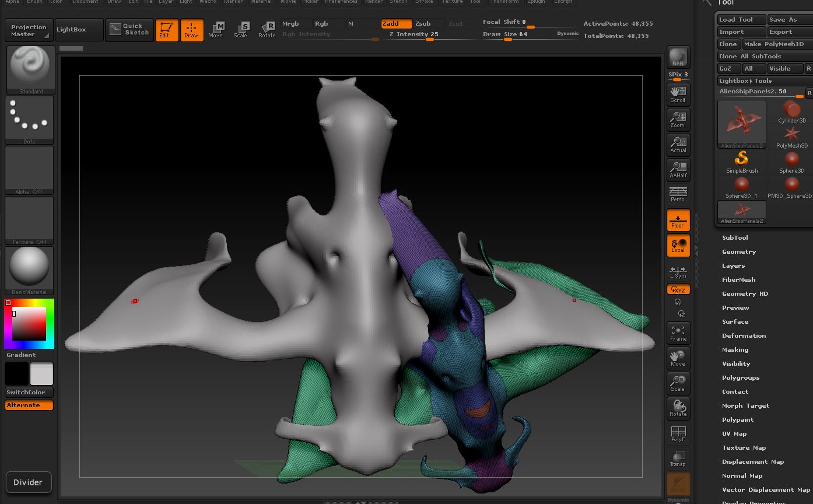Open the Alpha Off selector
Viewport: 813px width, 504px height.
tap(29, 170)
